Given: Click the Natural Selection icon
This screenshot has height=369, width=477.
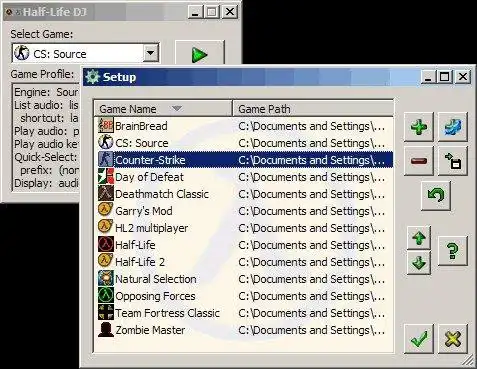Looking at the screenshot, I should point(106,278).
